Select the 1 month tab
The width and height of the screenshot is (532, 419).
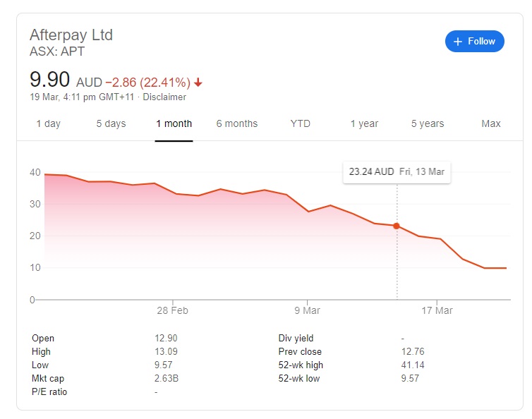(x=174, y=123)
